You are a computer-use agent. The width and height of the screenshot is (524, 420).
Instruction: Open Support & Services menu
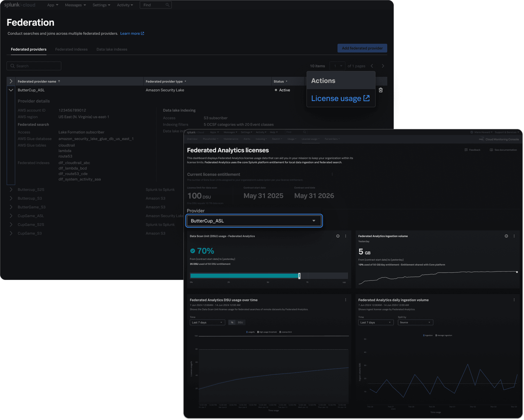(506, 132)
